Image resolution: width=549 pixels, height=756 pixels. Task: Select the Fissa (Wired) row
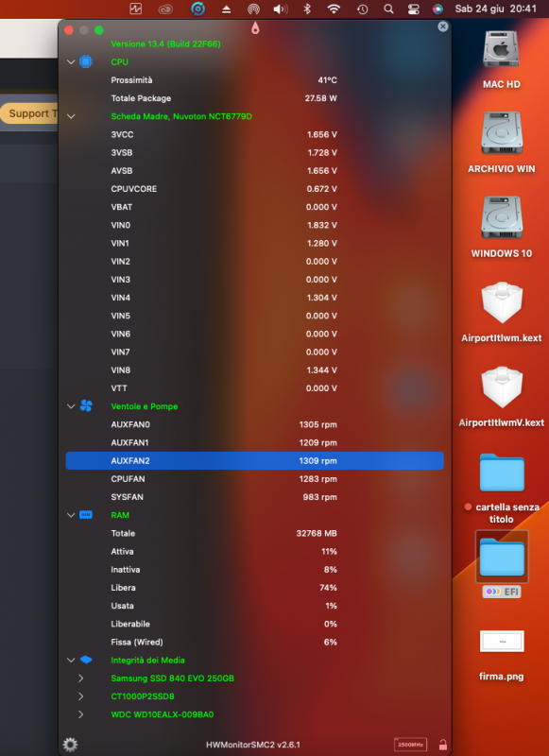click(x=254, y=642)
